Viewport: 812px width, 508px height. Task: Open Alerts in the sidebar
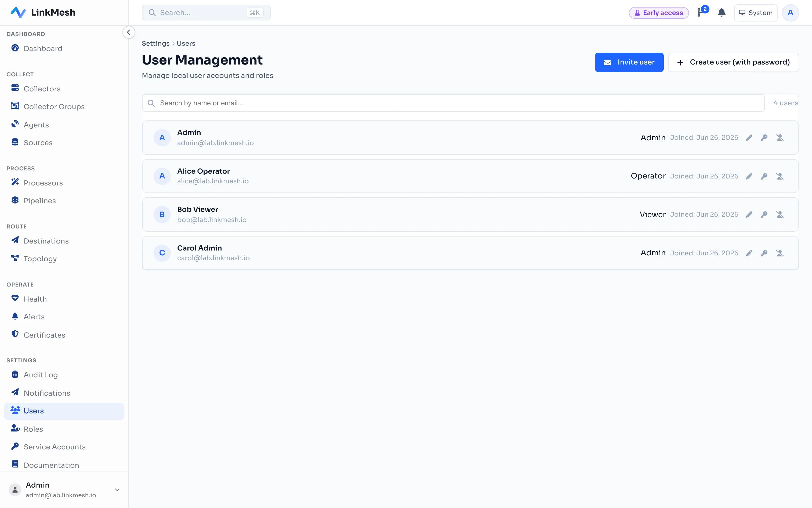pos(64,317)
